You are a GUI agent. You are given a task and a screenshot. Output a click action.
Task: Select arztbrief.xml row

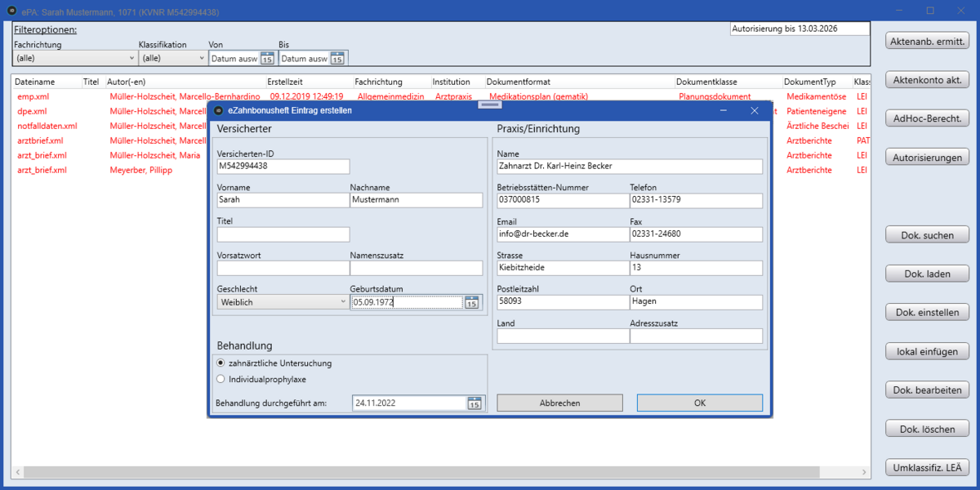[x=41, y=140]
